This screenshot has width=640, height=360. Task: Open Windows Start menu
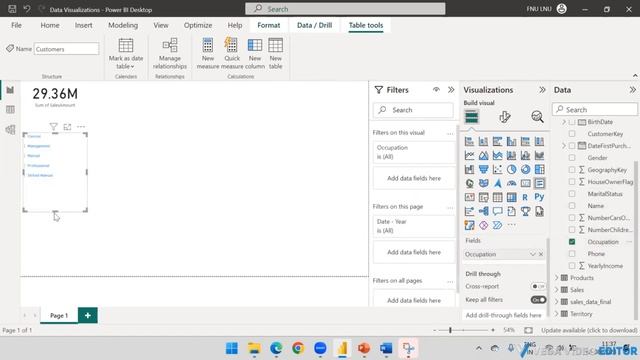(x=232, y=348)
